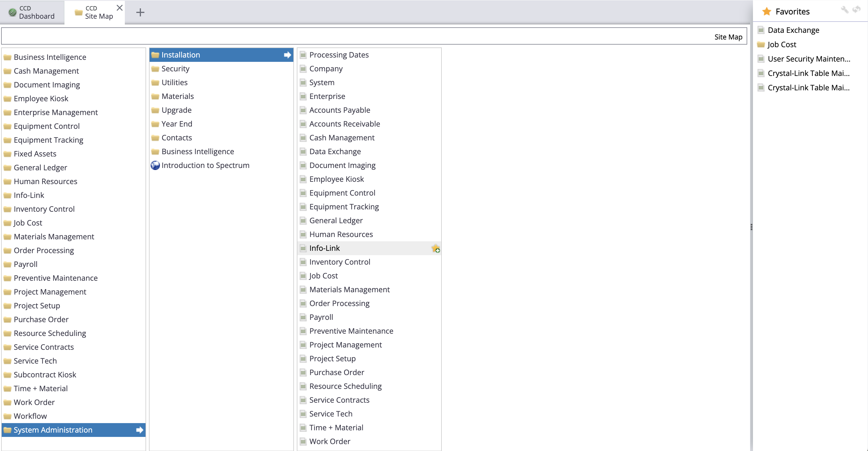
Task: Refresh Favorites with the arrows icon
Action: pos(856,10)
